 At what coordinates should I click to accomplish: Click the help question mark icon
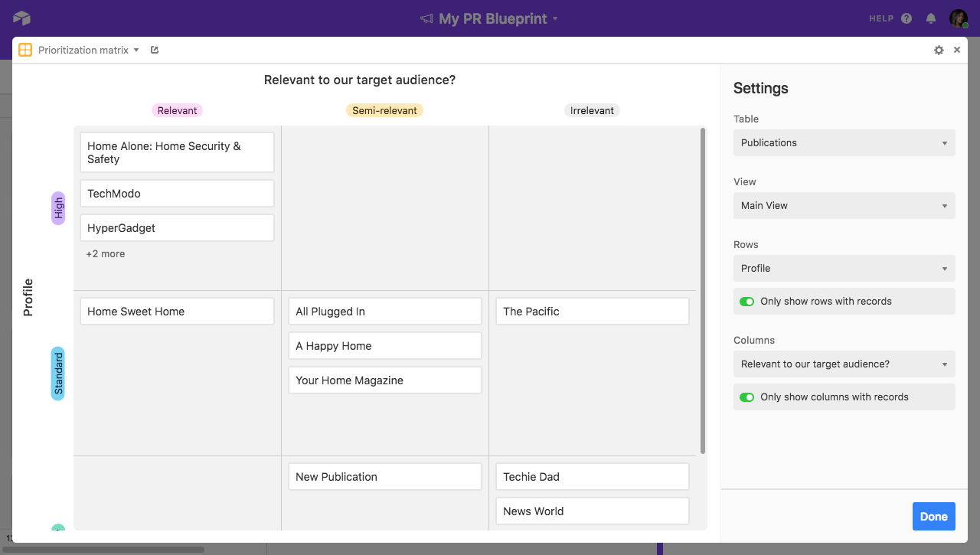pos(906,18)
